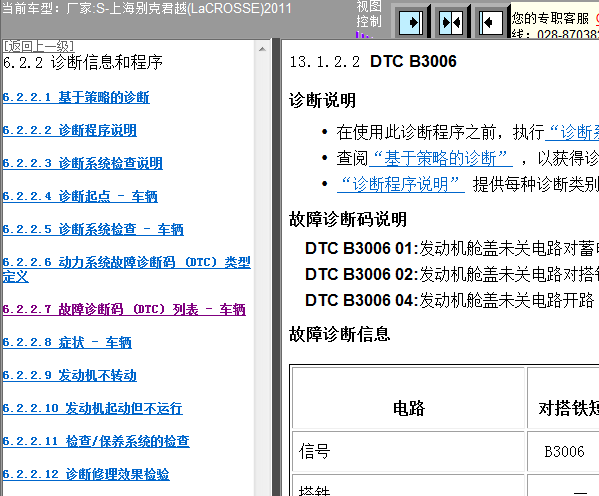
Task: Open 6.2.2.2 诊断程序说明 link
Action: 70,130
